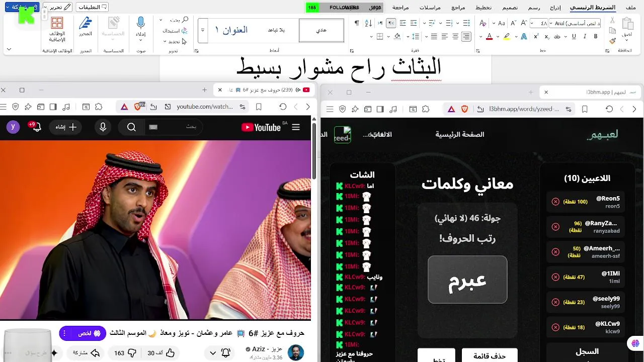Click the YouTube search input field
644x362 pixels.
click(x=174, y=127)
